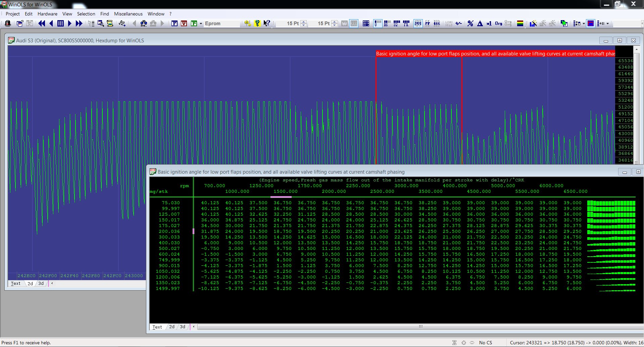Switch ignition map window to 3d tab

click(183, 327)
